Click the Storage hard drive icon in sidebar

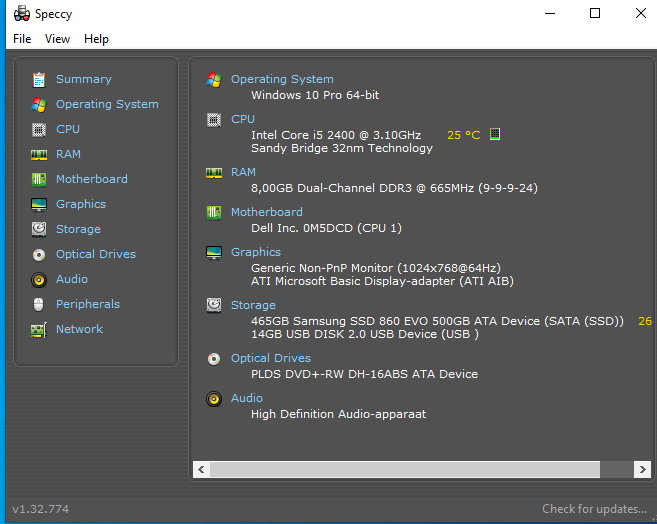[39, 230]
